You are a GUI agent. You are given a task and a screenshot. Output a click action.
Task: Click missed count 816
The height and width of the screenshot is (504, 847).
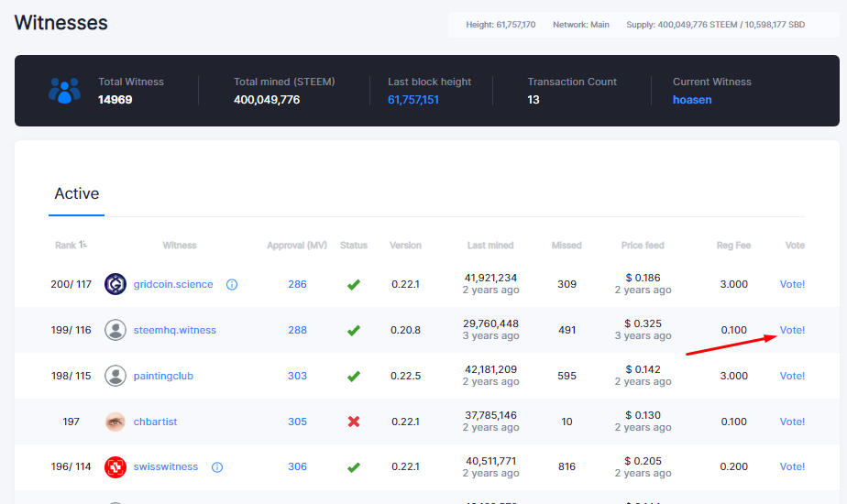tap(566, 466)
